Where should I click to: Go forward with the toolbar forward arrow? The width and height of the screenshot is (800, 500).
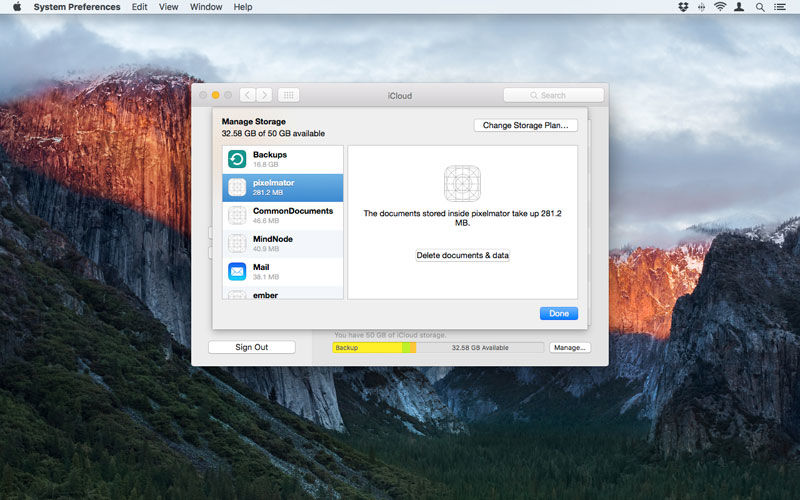coord(264,95)
